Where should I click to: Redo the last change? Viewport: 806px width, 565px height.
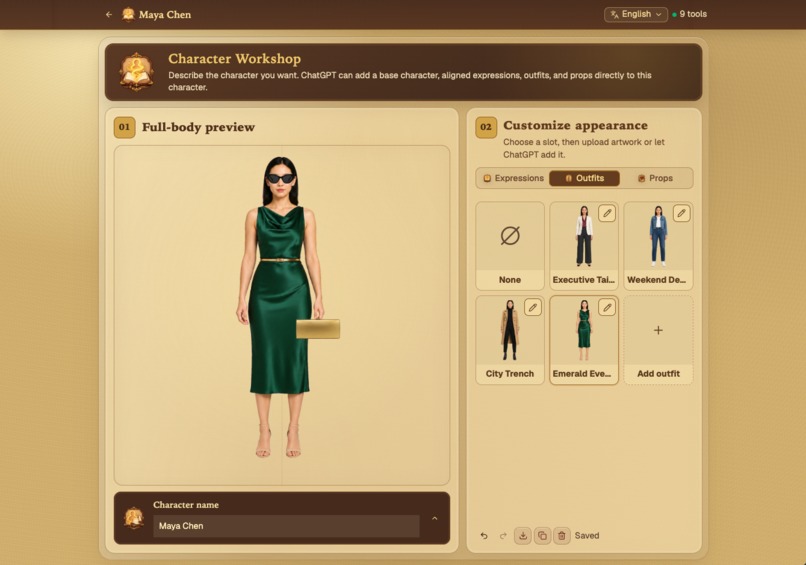point(503,536)
